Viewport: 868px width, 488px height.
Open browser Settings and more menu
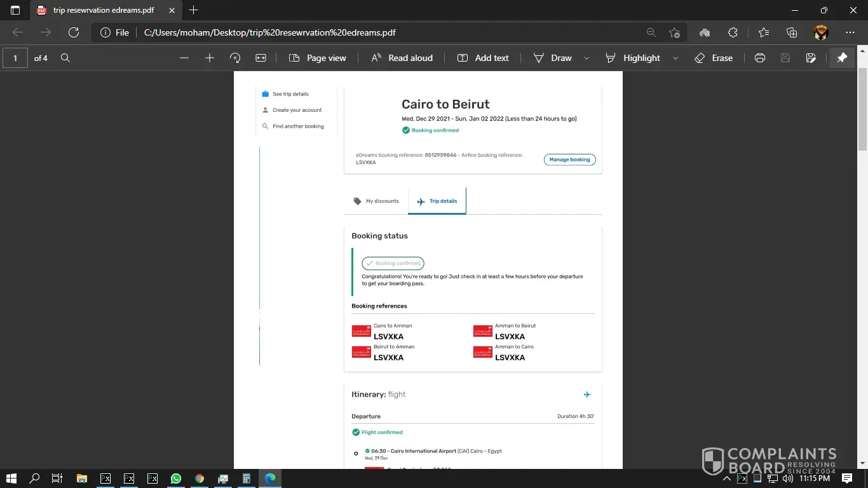pyautogui.click(x=850, y=32)
